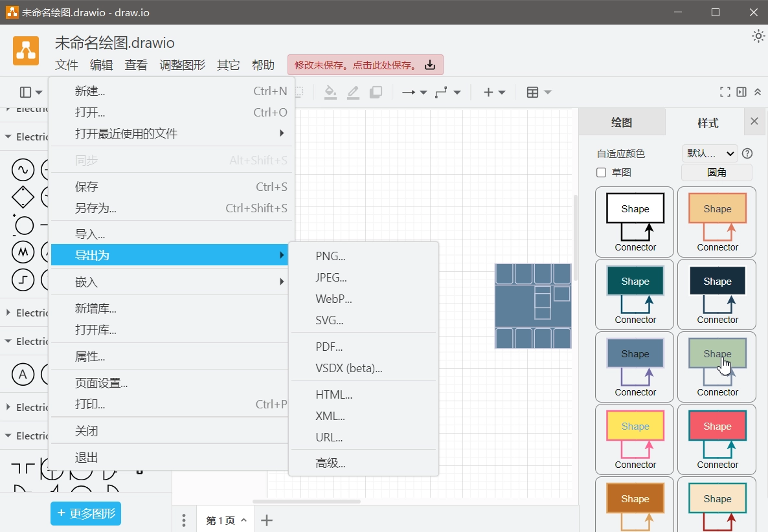768x532 pixels.
Task: Choose the connection arrow style tool
Action: [x=409, y=92]
